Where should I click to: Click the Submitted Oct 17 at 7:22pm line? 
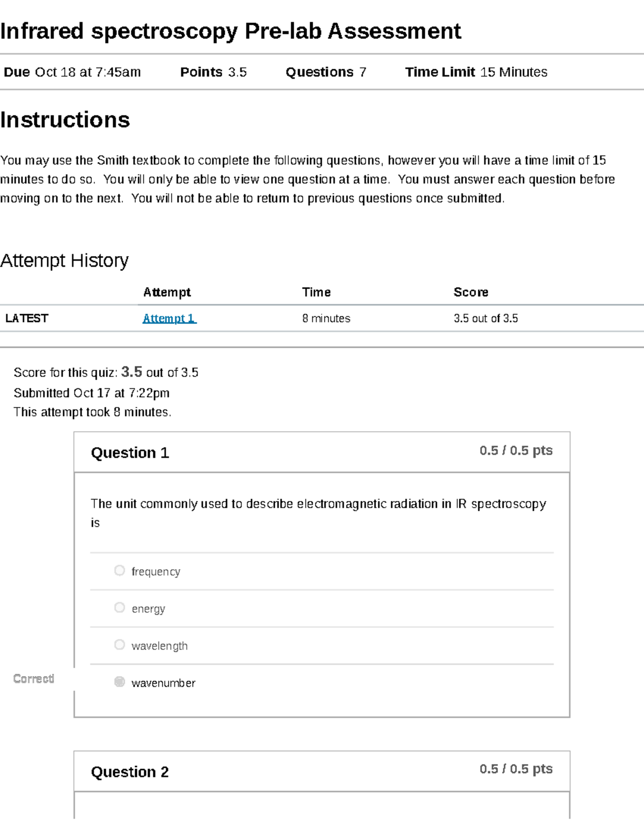tap(92, 393)
